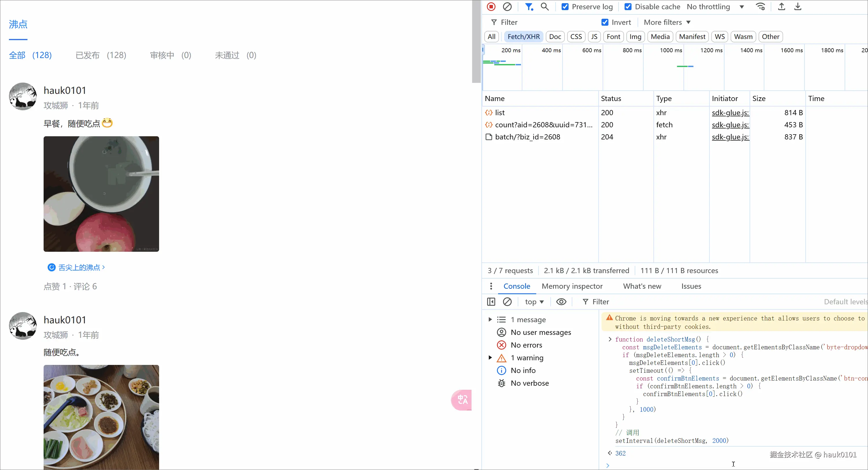Open sdk-glue.js initiator link for list
This screenshot has height=470, width=868.
(x=730, y=113)
